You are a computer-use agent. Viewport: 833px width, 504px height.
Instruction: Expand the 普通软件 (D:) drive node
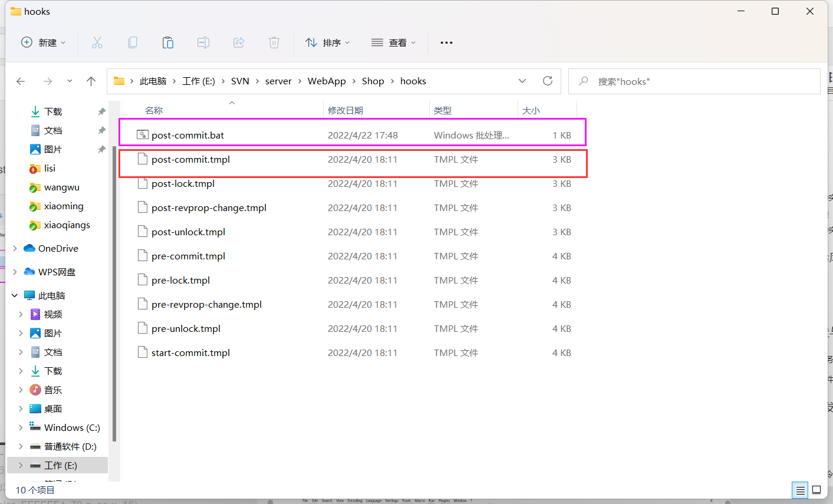click(21, 446)
